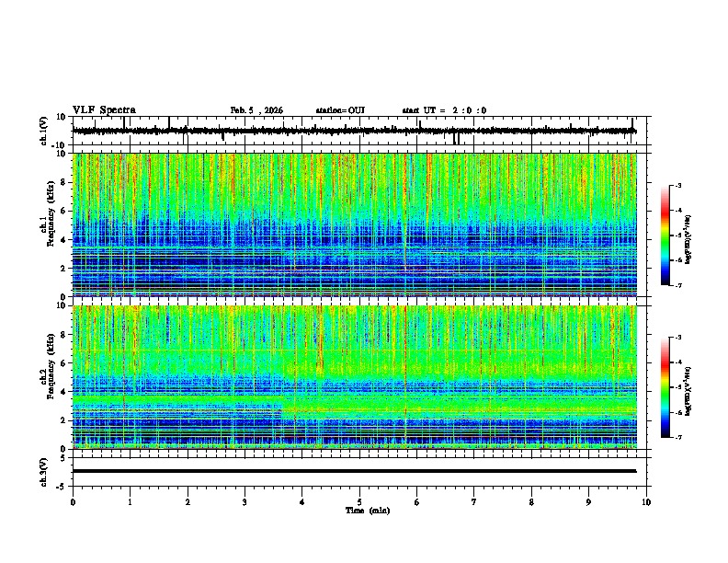Screen dimensions: 728x563
Task: Click the "Time (min)" axis title
Action: 368,511
